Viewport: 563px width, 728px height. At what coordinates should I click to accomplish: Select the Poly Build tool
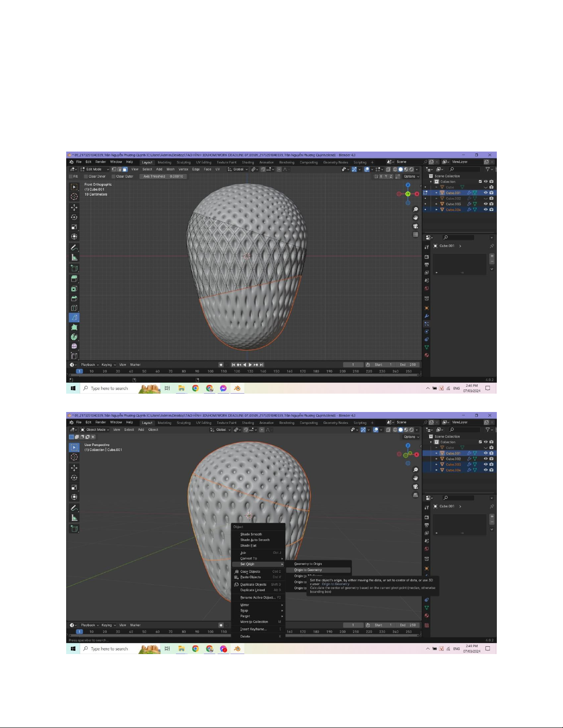tap(74, 327)
